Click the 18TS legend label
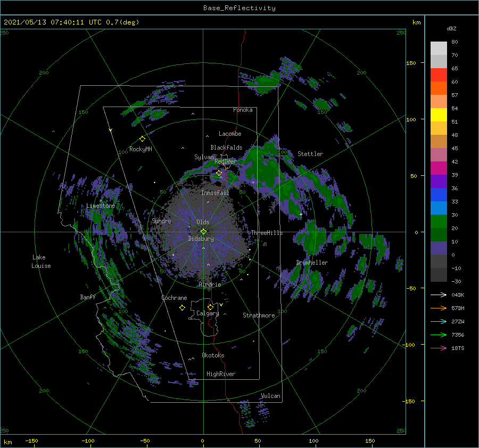The image size is (479, 448). [x=458, y=348]
